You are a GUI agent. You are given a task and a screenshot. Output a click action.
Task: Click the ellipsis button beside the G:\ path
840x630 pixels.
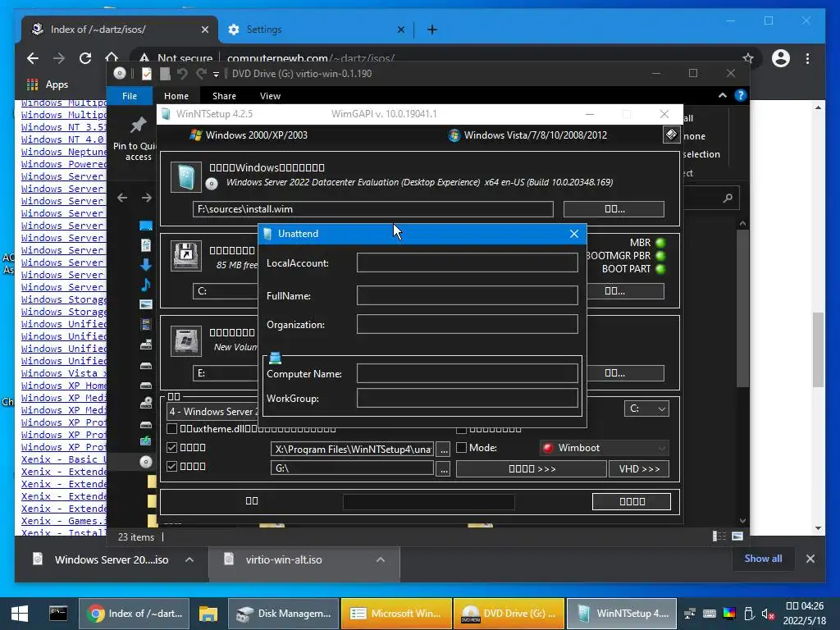444,468
